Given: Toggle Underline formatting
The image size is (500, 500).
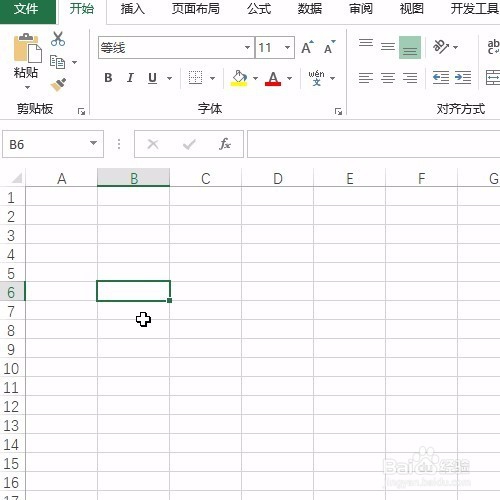Looking at the screenshot, I should [152, 78].
